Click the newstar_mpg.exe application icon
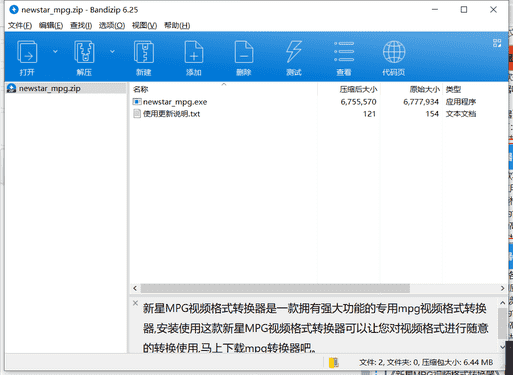513x375 pixels. tap(137, 102)
